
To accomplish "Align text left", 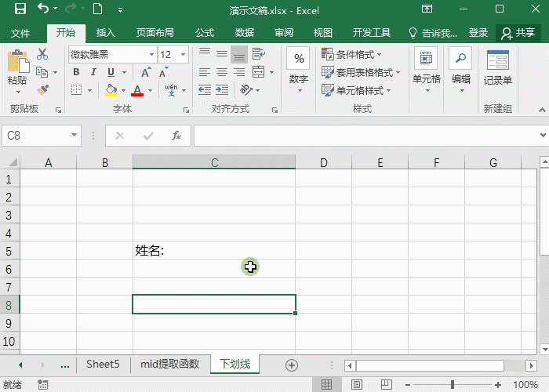I will pos(205,72).
